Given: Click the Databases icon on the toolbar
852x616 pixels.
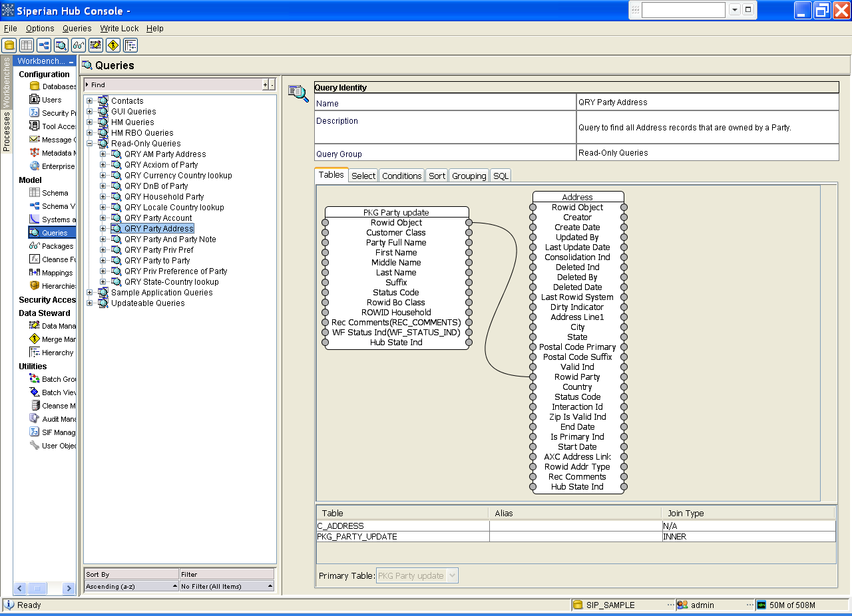Looking at the screenshot, I should tap(9, 45).
